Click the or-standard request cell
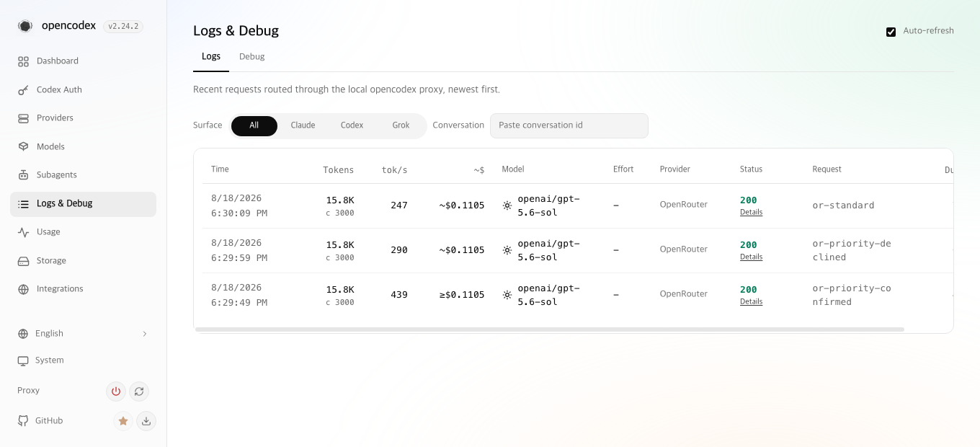 point(843,205)
